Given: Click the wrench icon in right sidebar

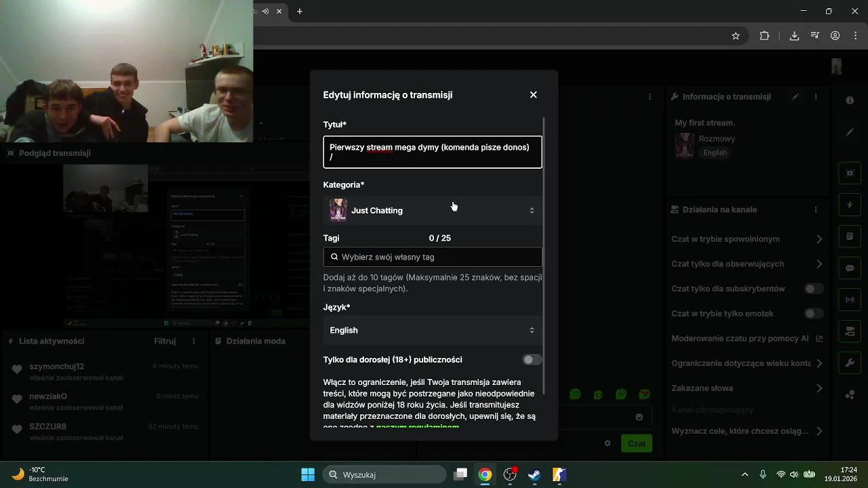Looking at the screenshot, I should (850, 363).
